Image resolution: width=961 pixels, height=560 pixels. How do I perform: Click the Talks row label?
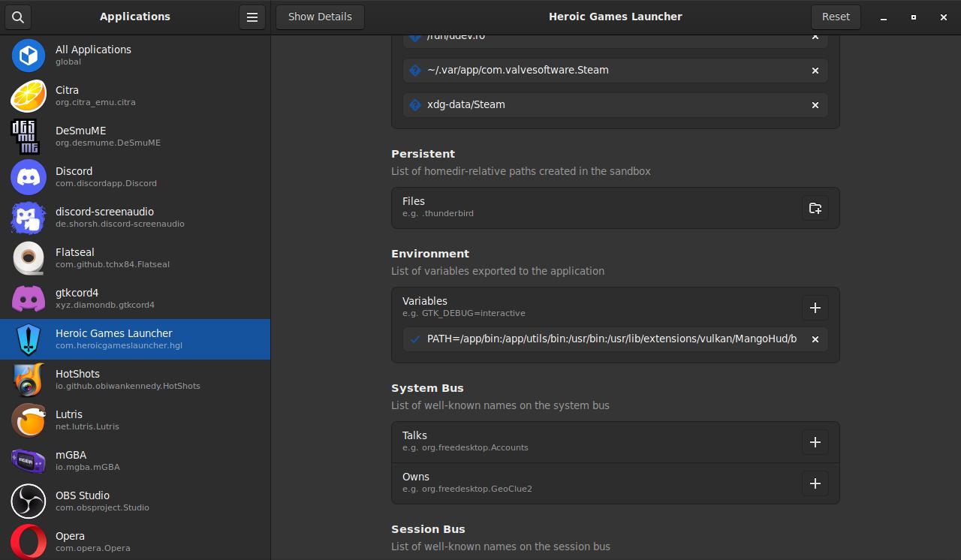tap(414, 435)
